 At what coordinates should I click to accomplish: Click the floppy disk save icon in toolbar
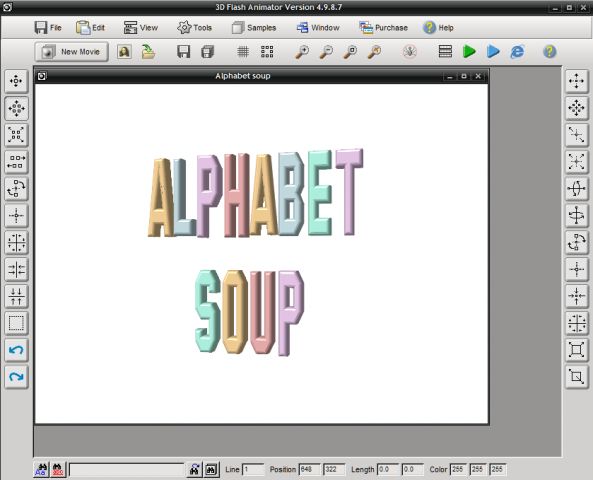(x=183, y=51)
